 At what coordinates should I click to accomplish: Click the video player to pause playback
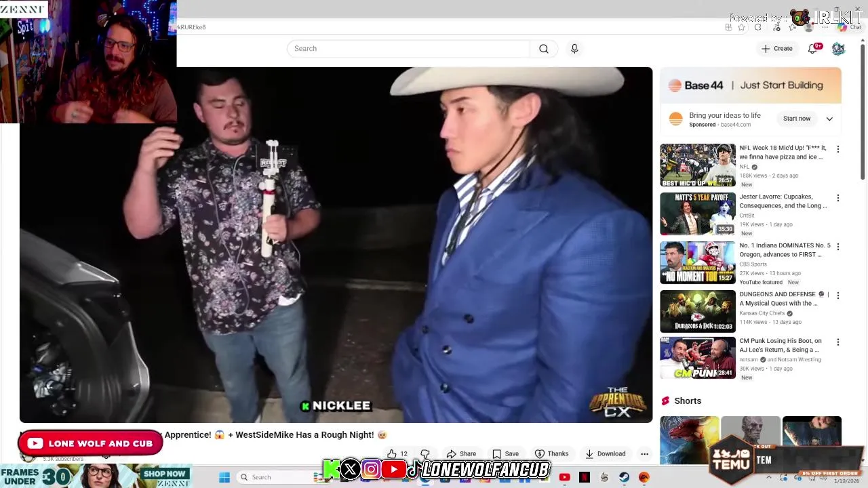coord(336,244)
